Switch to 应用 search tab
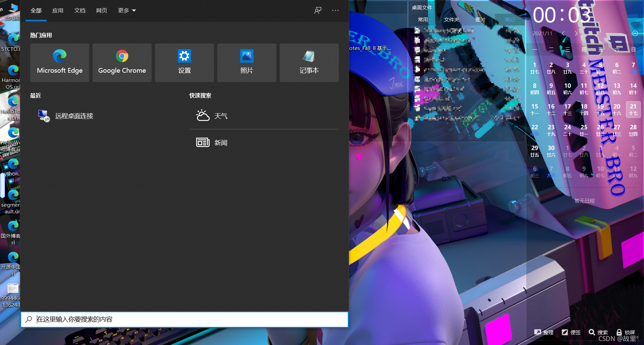Image resolution: width=644 pixels, height=345 pixels. pos(58,10)
